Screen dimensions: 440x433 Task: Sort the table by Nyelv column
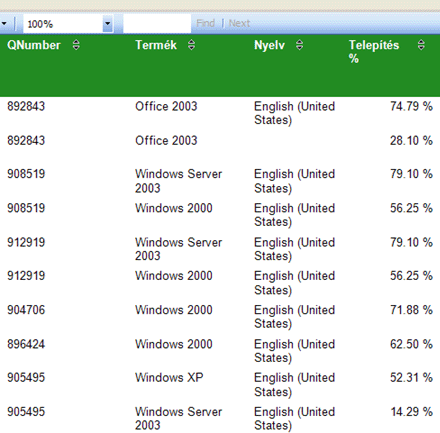pos(299,45)
